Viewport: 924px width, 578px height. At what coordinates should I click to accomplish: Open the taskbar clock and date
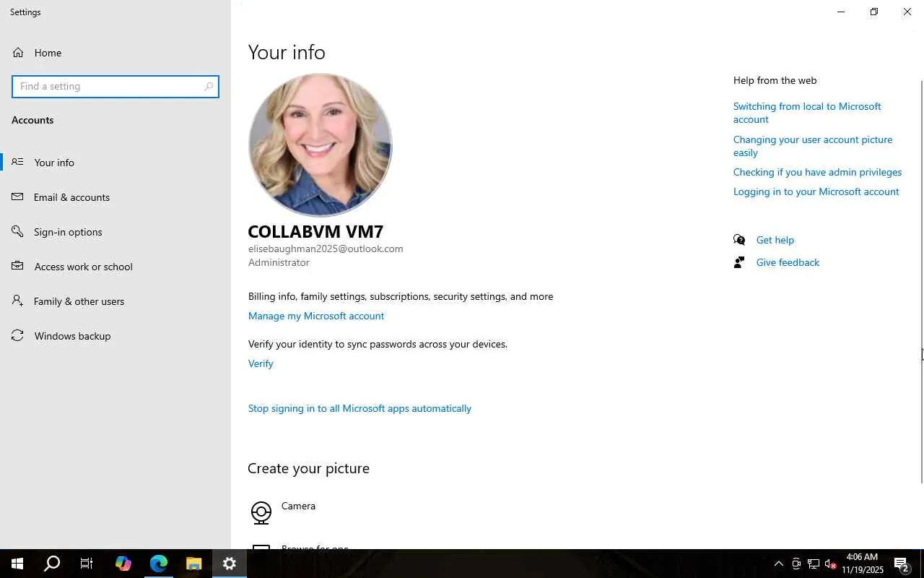coord(863,564)
